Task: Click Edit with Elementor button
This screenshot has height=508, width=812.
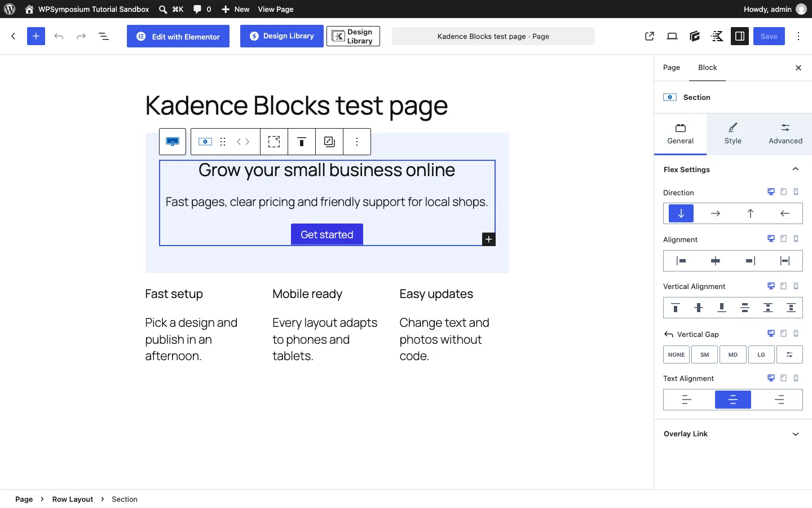Action: point(178,36)
